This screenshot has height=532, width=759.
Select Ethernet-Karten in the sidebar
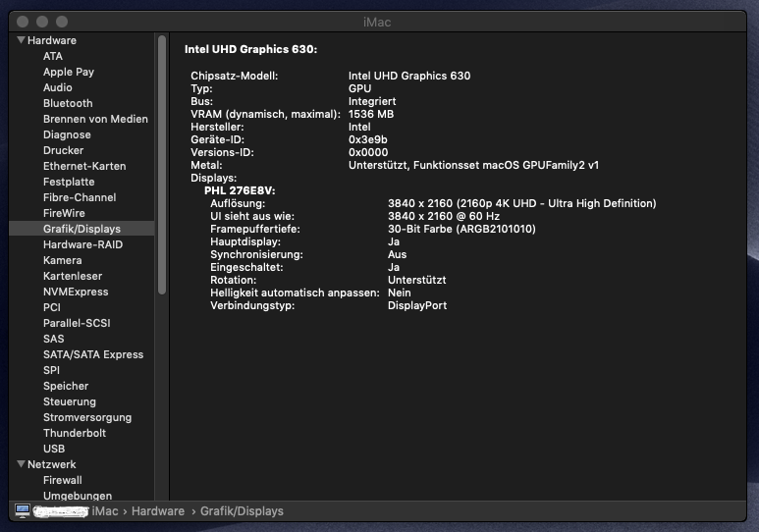pyautogui.click(x=84, y=166)
